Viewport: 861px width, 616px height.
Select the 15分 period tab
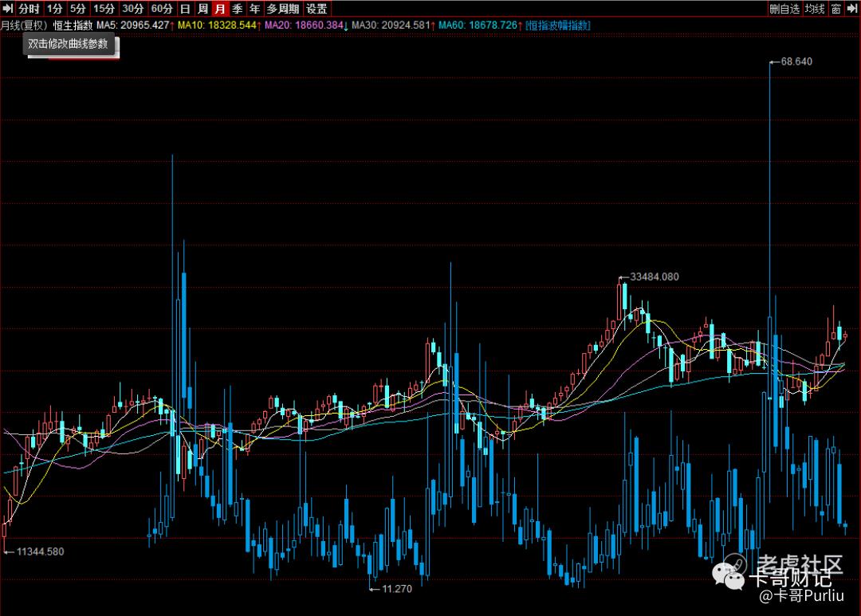click(x=104, y=8)
